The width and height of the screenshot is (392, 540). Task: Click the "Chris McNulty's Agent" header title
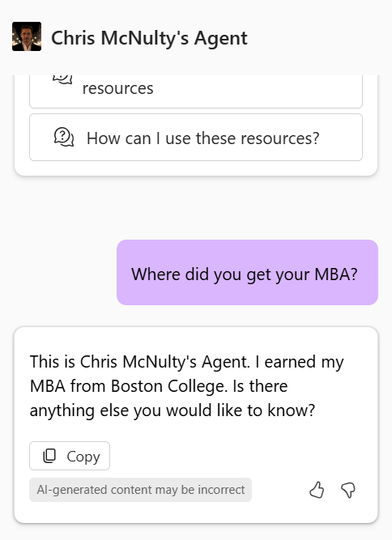(x=149, y=37)
